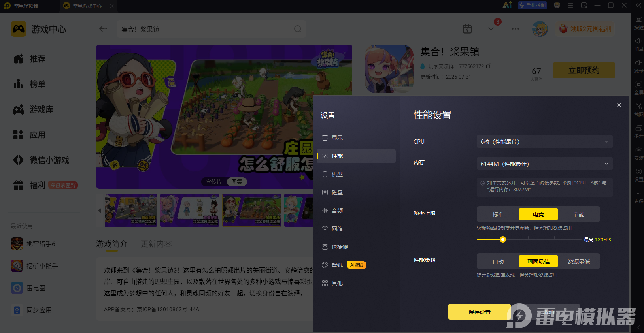Click 领取2元周福利 promo button
The width and height of the screenshot is (644, 333).
click(x=585, y=29)
